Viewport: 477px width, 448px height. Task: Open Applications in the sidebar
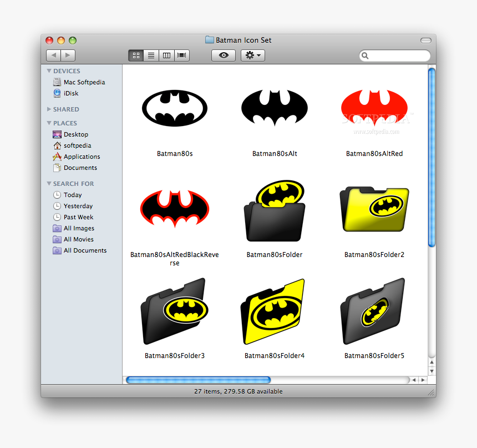coord(77,157)
